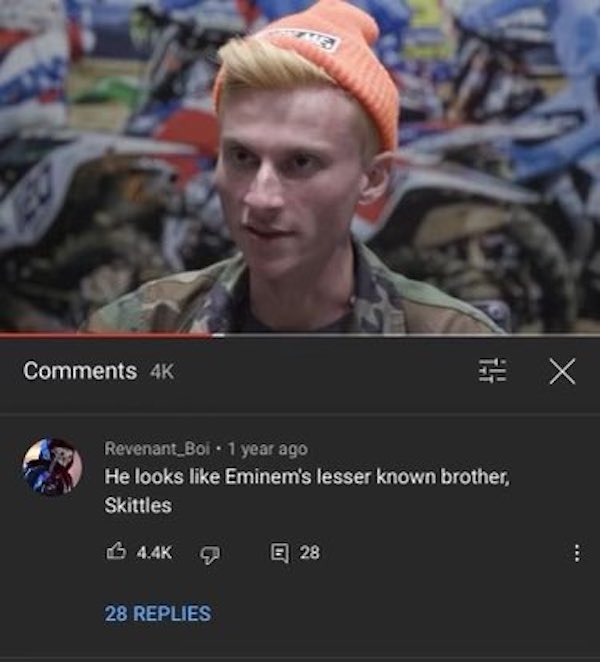Click the 4.4K like count

[154, 553]
